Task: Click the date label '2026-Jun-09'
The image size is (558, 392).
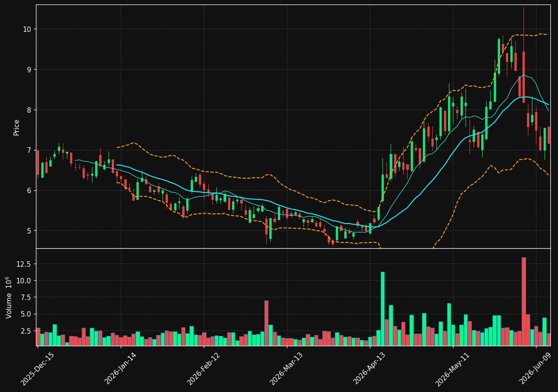Action: [536, 369]
